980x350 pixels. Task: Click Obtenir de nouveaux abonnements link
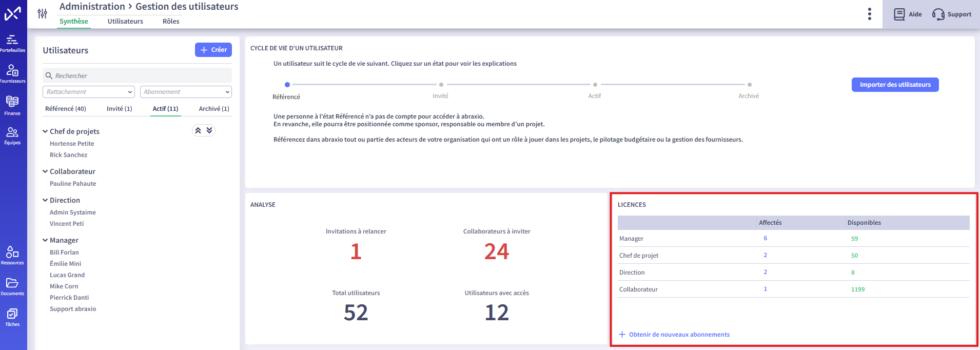[678, 335]
